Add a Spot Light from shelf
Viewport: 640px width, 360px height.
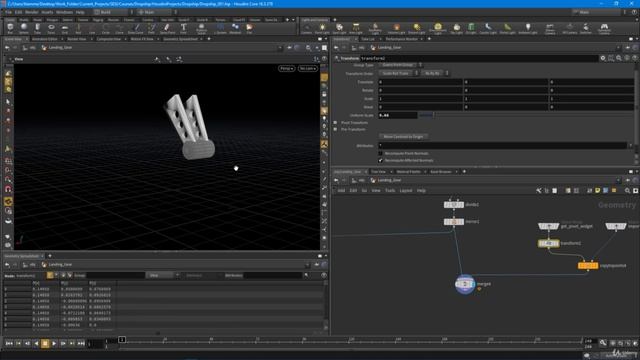(339, 28)
